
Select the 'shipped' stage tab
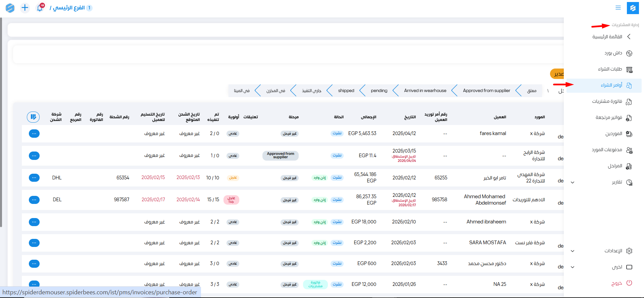click(346, 91)
